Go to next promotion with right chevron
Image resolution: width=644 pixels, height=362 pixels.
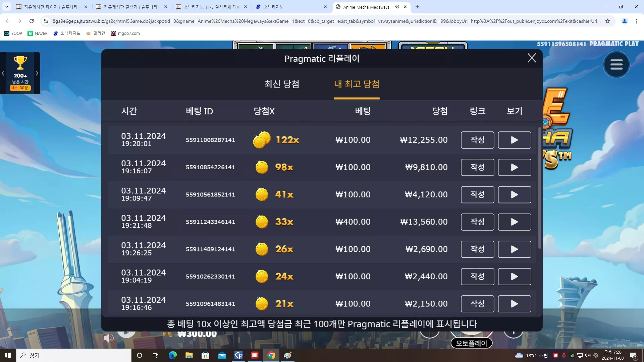[x=37, y=73]
